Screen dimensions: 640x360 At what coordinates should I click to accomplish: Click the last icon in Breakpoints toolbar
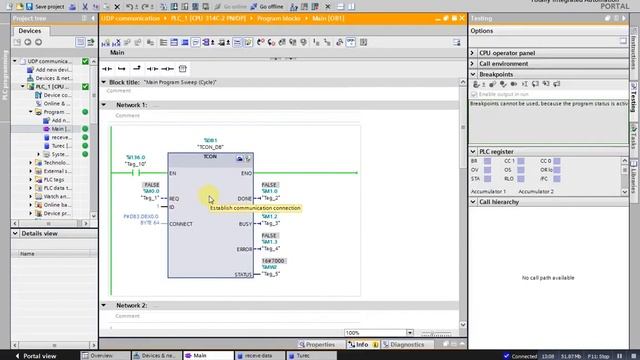tap(557, 84)
